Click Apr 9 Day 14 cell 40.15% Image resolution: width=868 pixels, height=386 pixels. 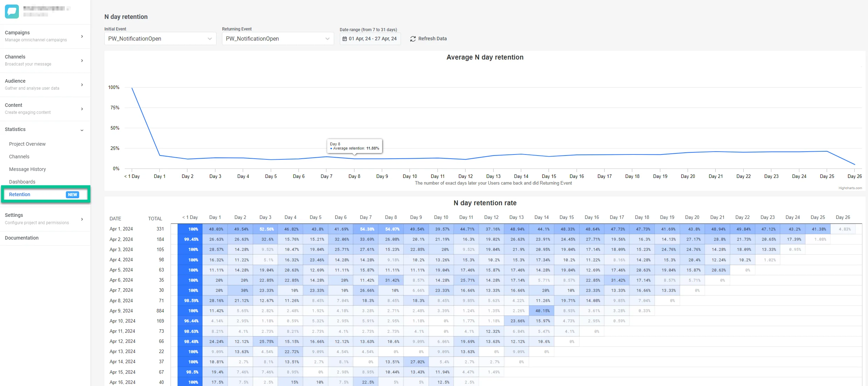pyautogui.click(x=542, y=311)
